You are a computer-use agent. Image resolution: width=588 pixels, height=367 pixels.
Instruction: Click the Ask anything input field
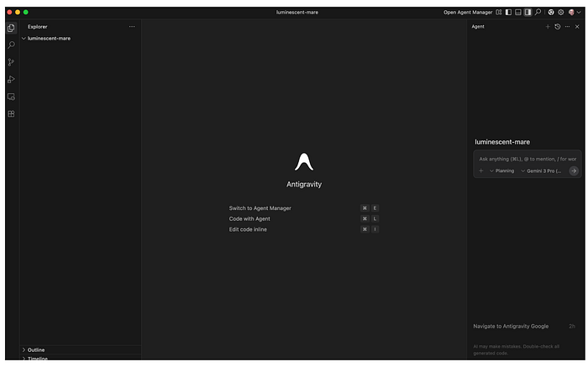(x=528, y=159)
